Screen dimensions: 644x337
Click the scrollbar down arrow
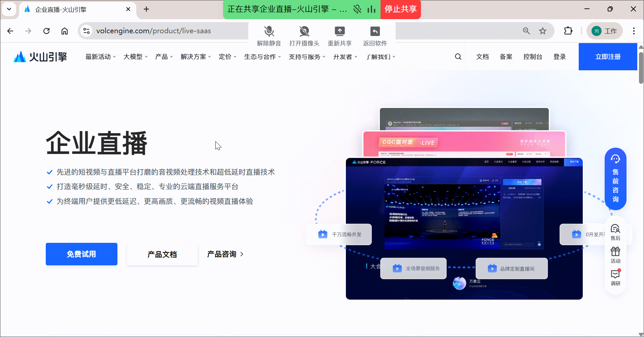pyautogui.click(x=641, y=334)
